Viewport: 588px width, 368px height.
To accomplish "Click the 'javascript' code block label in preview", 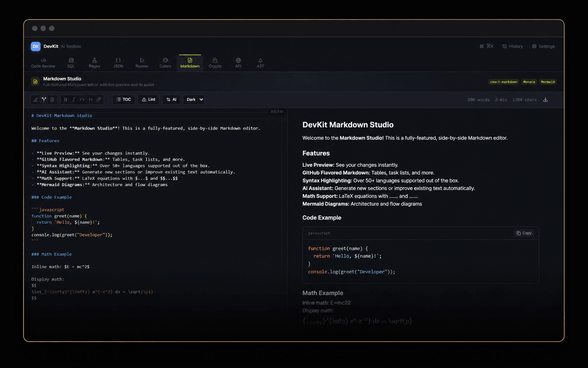I will [319, 233].
